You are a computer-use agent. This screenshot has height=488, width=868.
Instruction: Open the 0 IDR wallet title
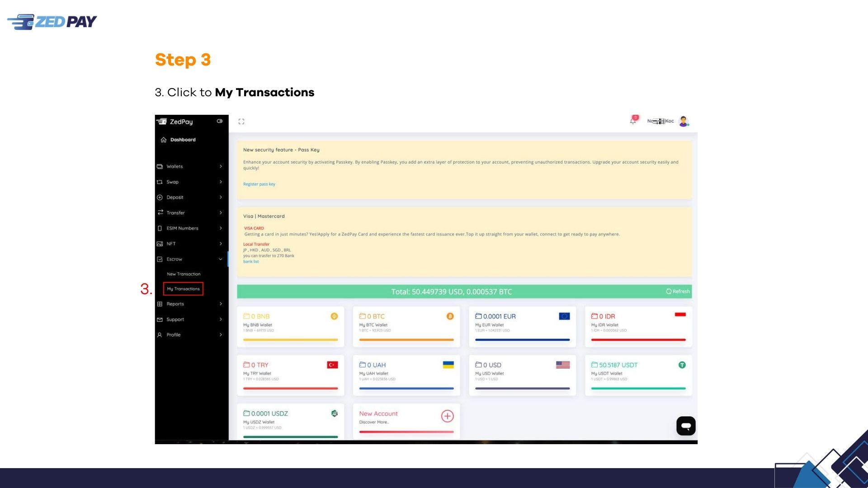coord(603,316)
